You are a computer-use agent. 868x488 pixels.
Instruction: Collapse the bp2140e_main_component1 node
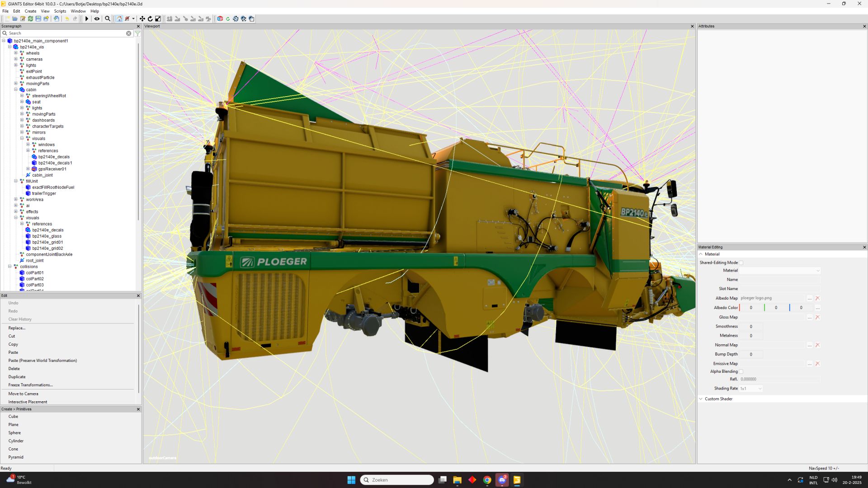[x=4, y=41]
